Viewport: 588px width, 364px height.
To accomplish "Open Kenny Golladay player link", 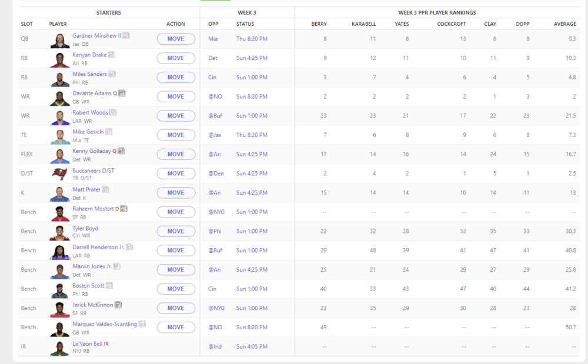I will click(92, 151).
